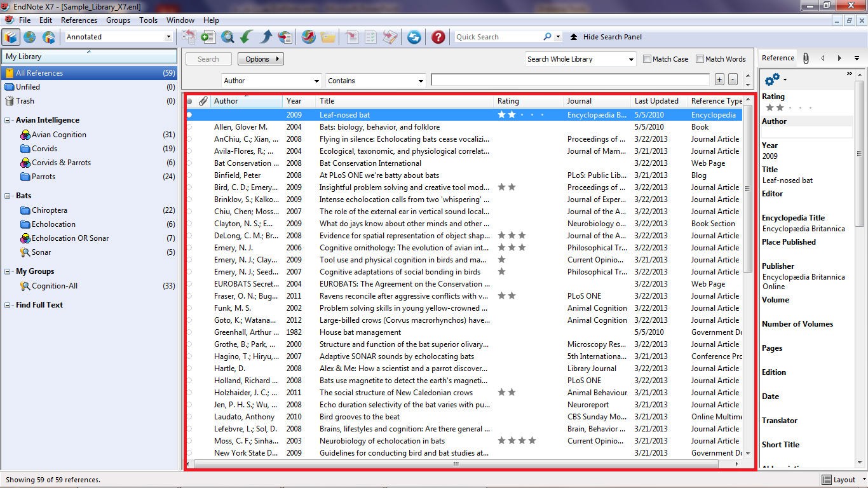Image resolution: width=868 pixels, height=488 pixels.
Task: Open the Search Whole Library dropdown
Action: point(631,59)
